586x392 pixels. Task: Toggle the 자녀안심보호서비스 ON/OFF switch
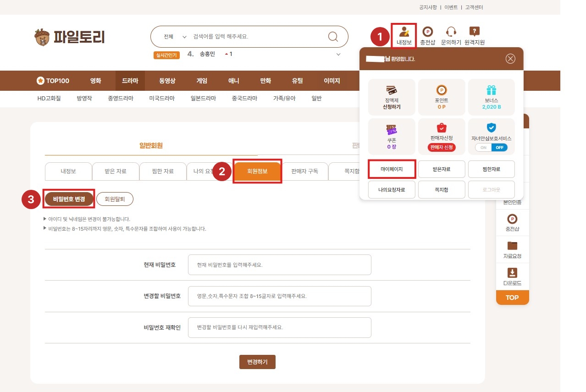click(x=492, y=148)
